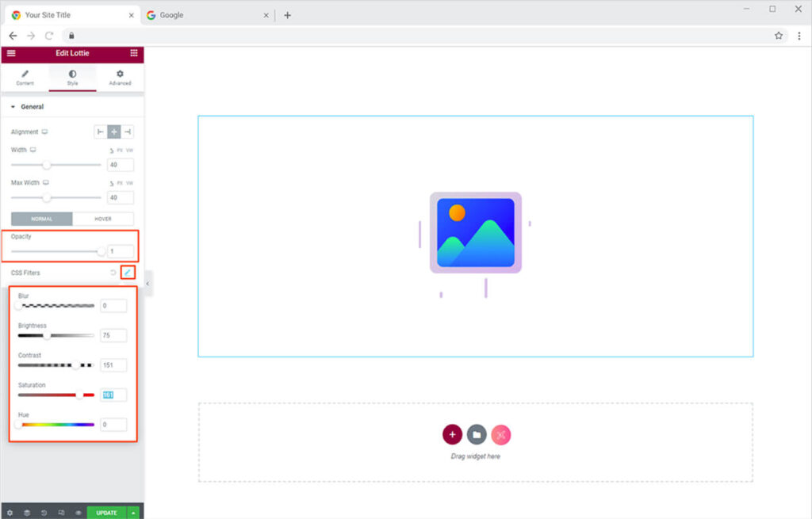
Task: Open the Elementor hamburger menu
Action: (x=11, y=53)
